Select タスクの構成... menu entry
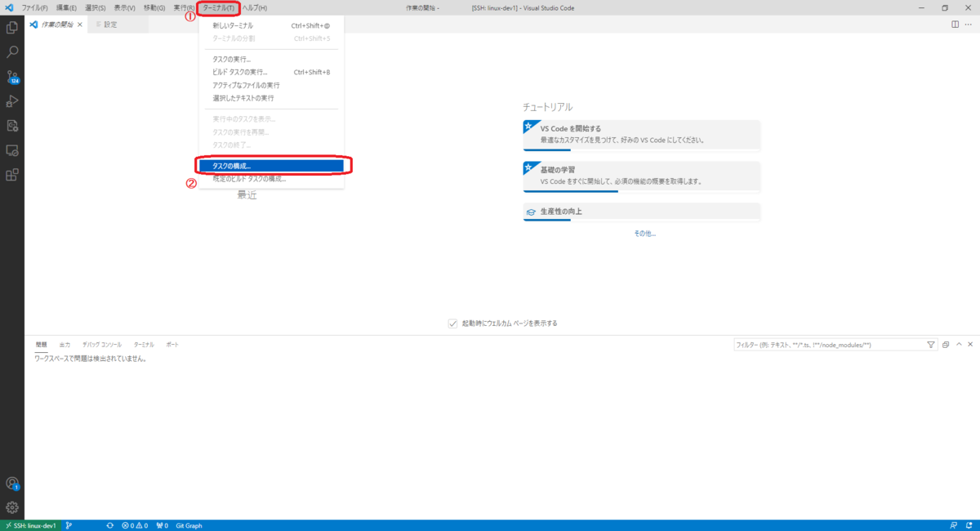 pyautogui.click(x=271, y=166)
